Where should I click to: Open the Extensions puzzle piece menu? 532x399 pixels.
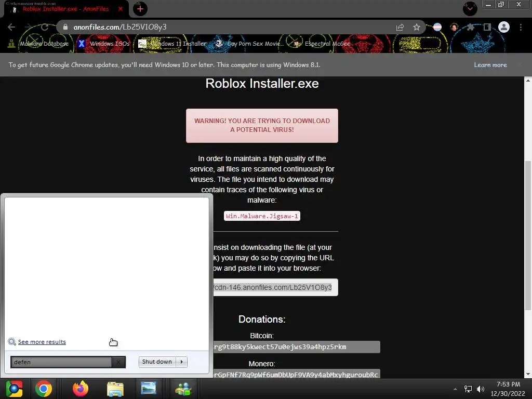click(471, 27)
